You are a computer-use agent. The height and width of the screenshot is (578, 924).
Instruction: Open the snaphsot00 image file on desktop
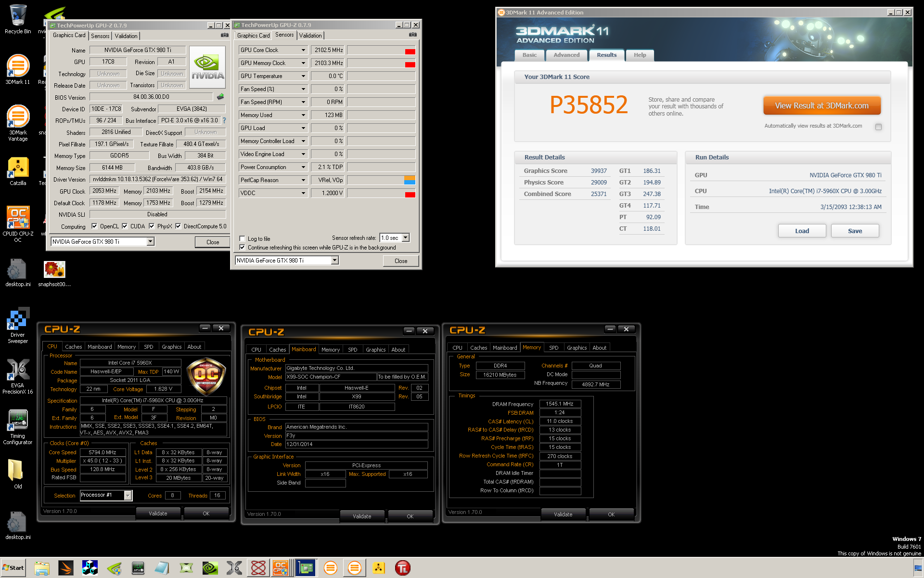click(x=54, y=273)
